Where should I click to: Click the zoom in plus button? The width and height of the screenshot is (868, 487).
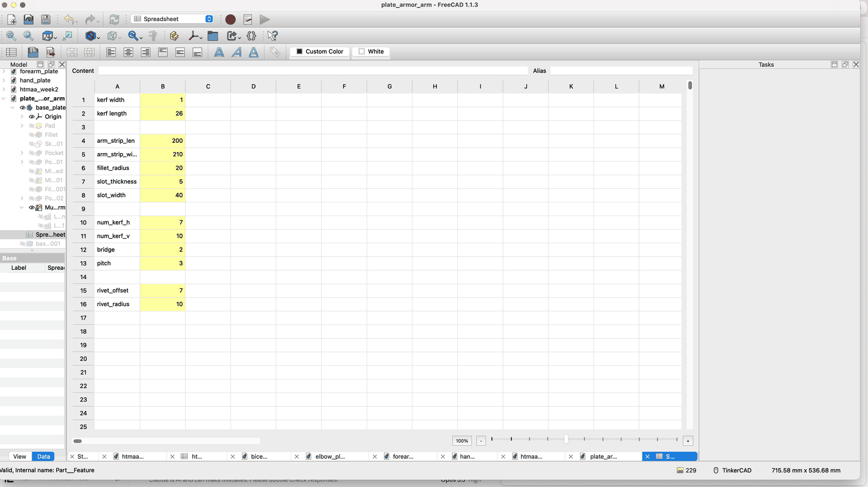click(688, 441)
